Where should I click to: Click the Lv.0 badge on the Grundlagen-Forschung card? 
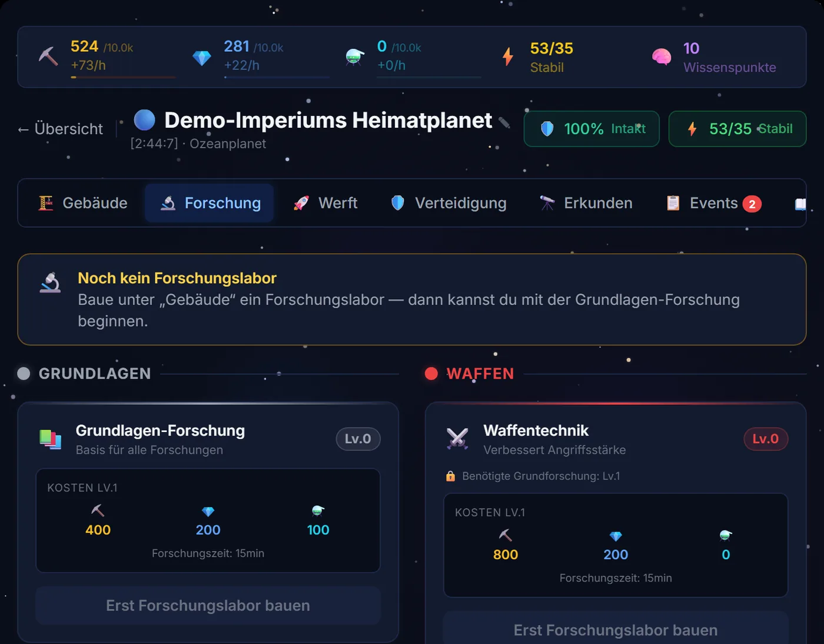point(358,439)
